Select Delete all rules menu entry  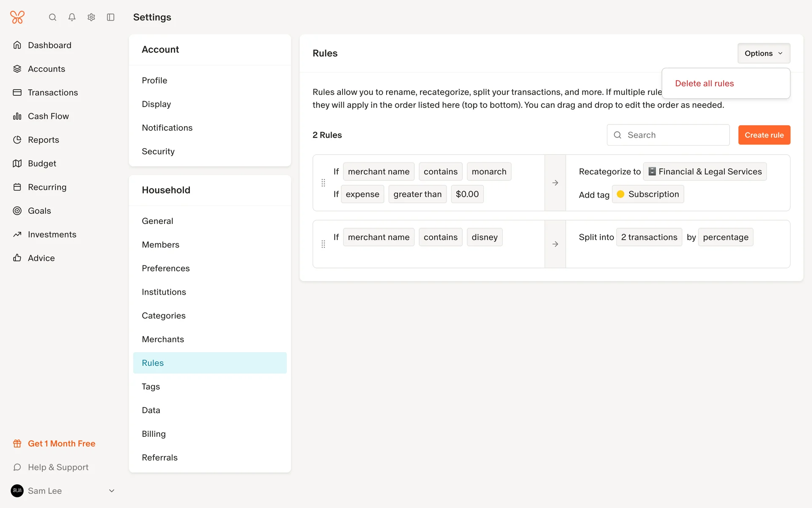[x=704, y=83]
